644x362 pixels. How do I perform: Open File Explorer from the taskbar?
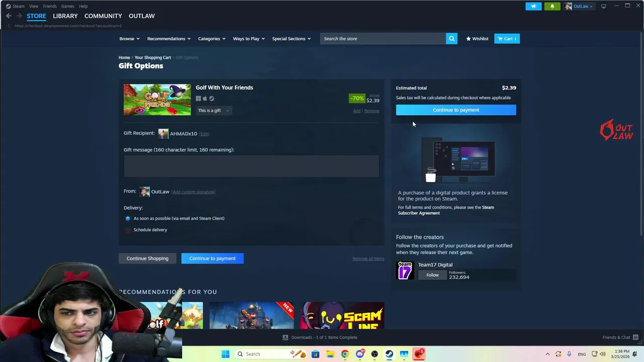[x=330, y=354]
